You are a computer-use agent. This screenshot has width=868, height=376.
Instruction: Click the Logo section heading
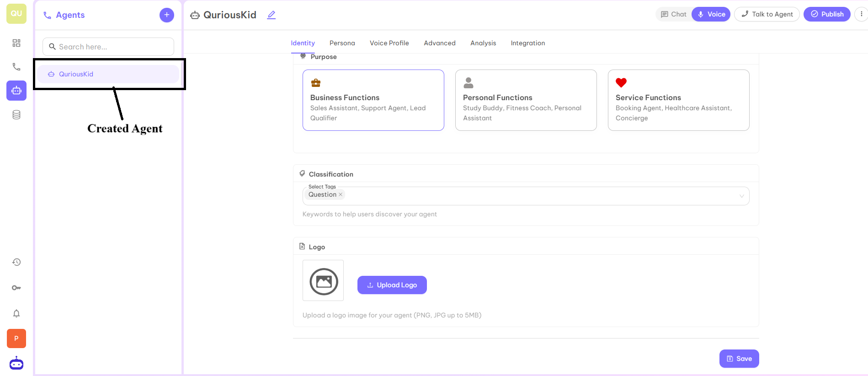coord(317,247)
